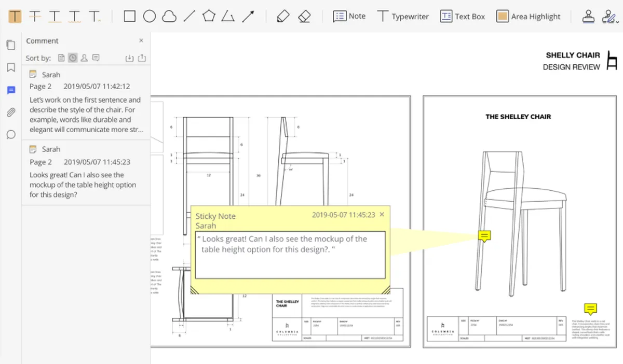This screenshot has height=364, width=623.
Task: Select the Squiggly underline tool
Action: pos(75,16)
